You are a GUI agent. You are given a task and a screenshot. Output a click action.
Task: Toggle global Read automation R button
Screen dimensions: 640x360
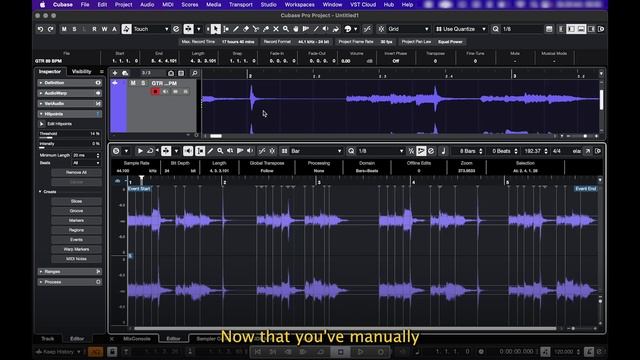94,29
